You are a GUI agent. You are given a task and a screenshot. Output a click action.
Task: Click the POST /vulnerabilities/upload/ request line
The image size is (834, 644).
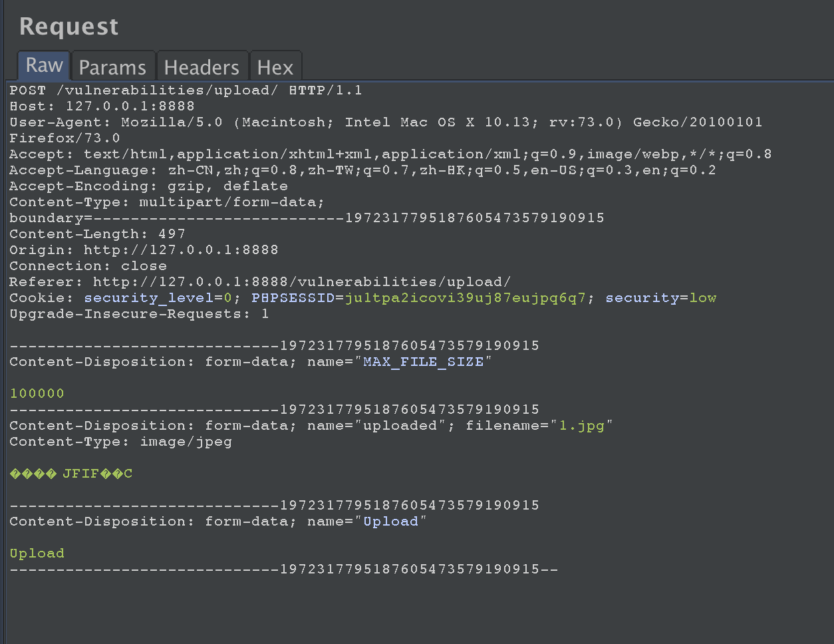(x=186, y=90)
